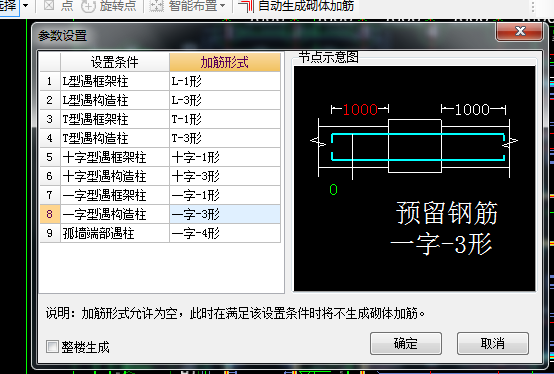Click the 一字-1形 cell
Viewport: 554px width, 374px height.
point(225,195)
